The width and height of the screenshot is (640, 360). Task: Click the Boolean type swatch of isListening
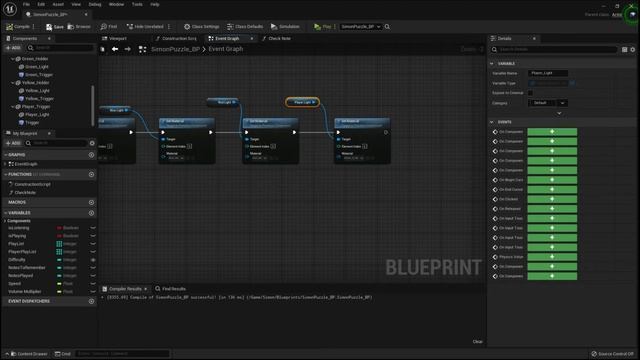point(59,228)
